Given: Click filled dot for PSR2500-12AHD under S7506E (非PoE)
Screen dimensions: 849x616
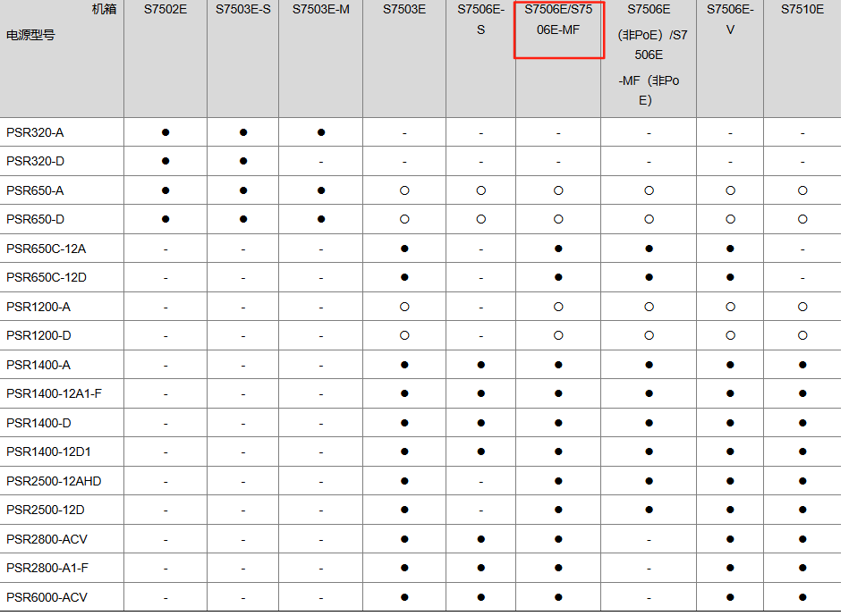Looking at the screenshot, I should pyautogui.click(x=649, y=481).
